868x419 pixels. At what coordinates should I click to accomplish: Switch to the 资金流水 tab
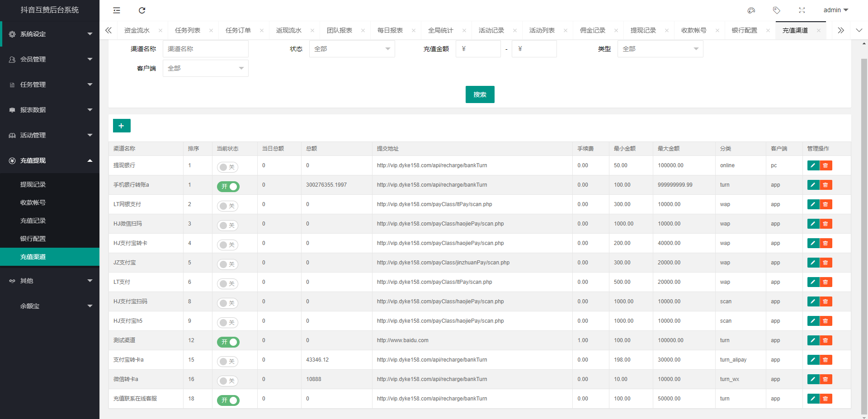(x=137, y=30)
